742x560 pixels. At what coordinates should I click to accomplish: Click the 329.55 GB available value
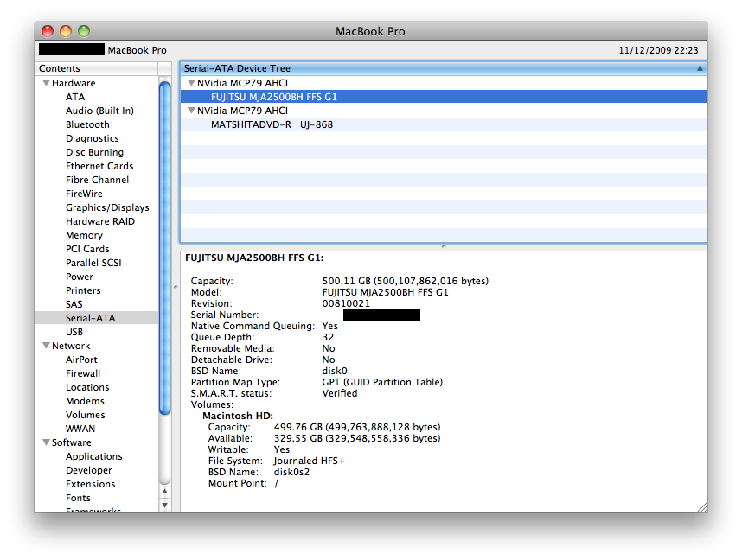[x=357, y=438]
